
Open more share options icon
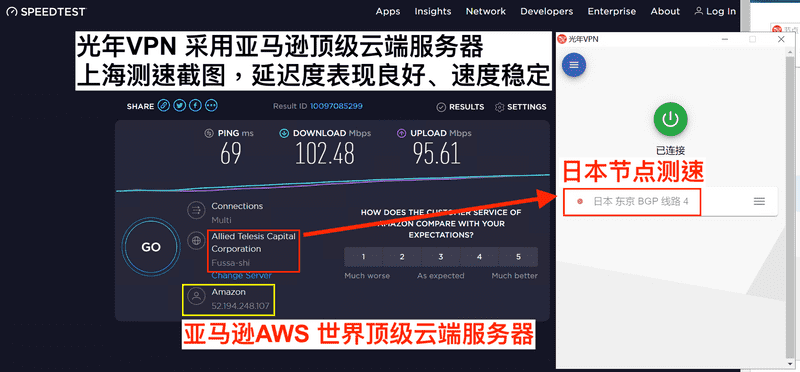pyautogui.click(x=211, y=106)
